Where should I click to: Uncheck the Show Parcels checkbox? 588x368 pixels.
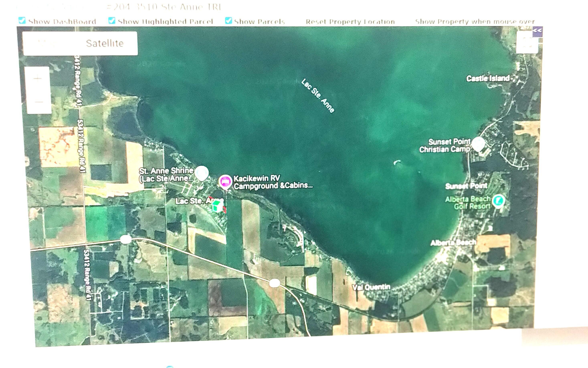pyautogui.click(x=228, y=20)
